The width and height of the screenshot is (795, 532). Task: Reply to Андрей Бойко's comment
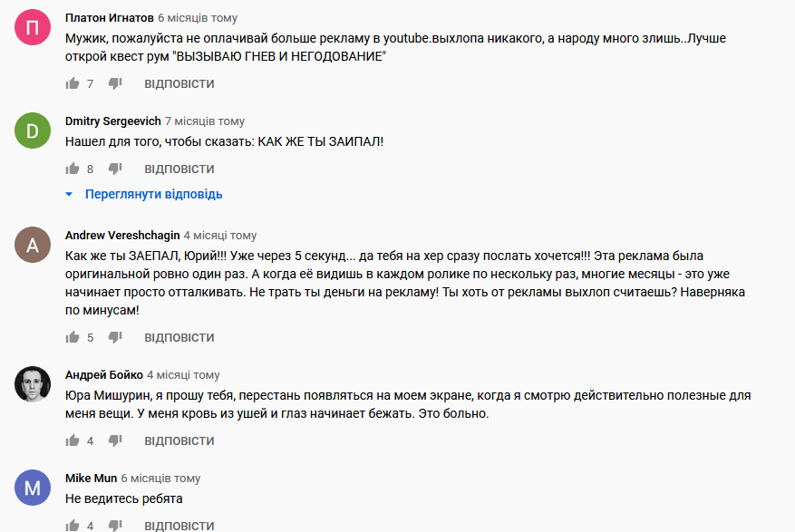(179, 440)
